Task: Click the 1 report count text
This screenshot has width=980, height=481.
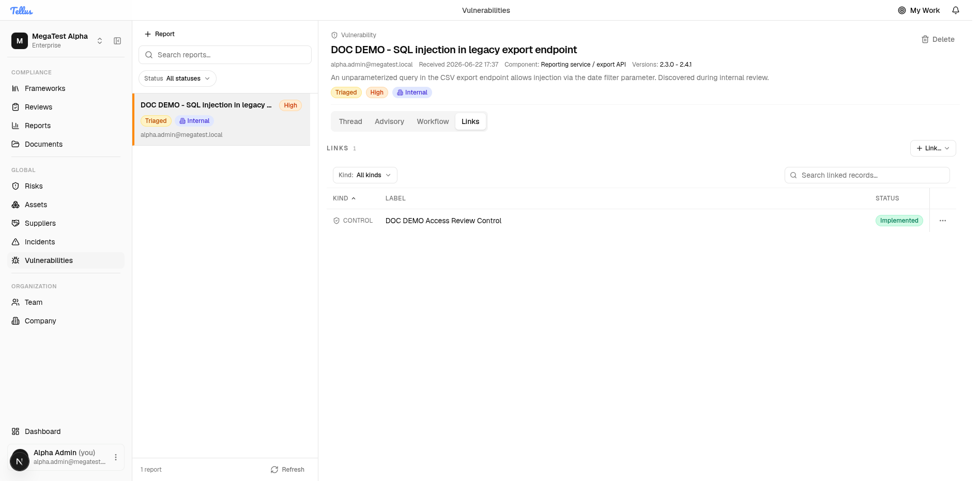Action: (x=151, y=470)
